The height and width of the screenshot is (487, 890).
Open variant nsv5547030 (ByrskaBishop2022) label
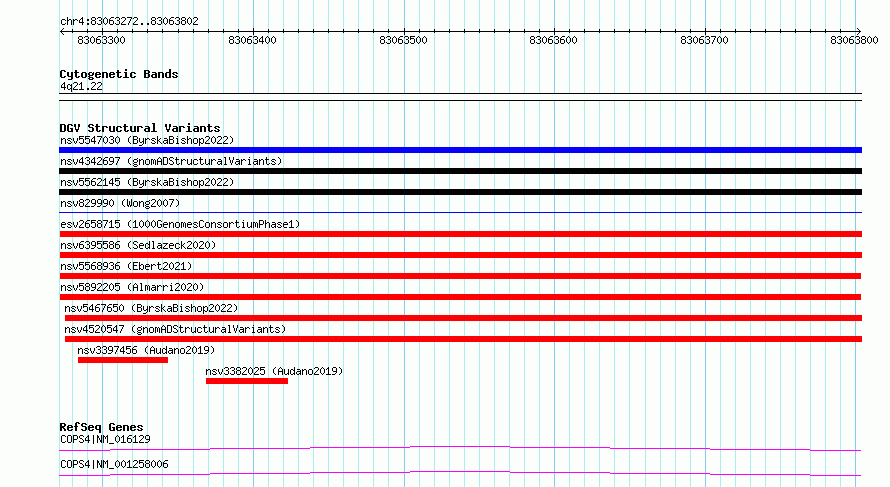(x=147, y=140)
